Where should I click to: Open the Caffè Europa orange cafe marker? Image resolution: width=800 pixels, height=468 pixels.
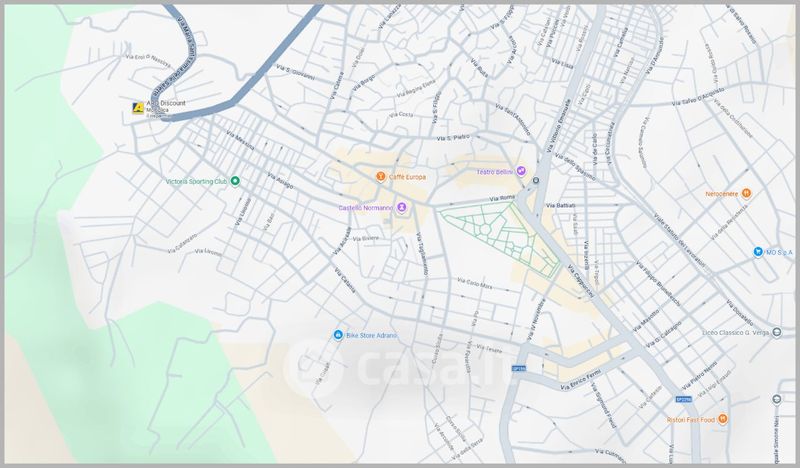380,177
